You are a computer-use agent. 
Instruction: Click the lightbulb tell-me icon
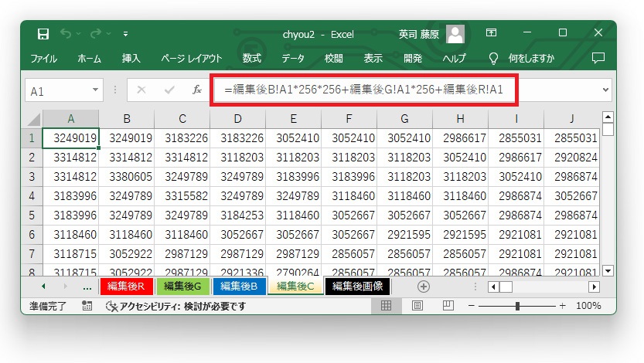(493, 59)
